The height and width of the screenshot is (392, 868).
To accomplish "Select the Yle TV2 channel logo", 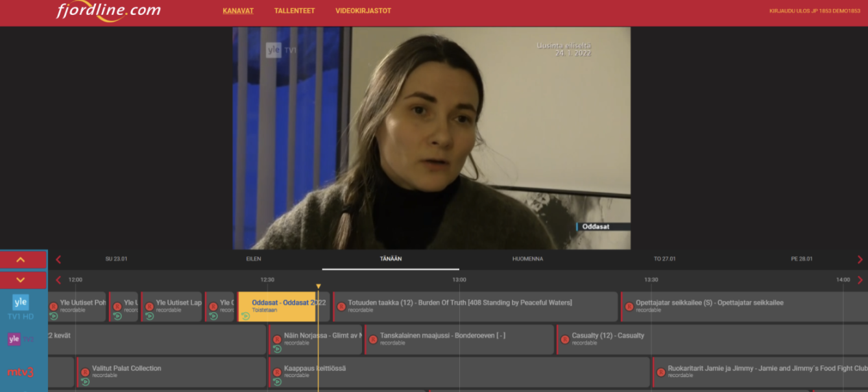I will pos(21,339).
